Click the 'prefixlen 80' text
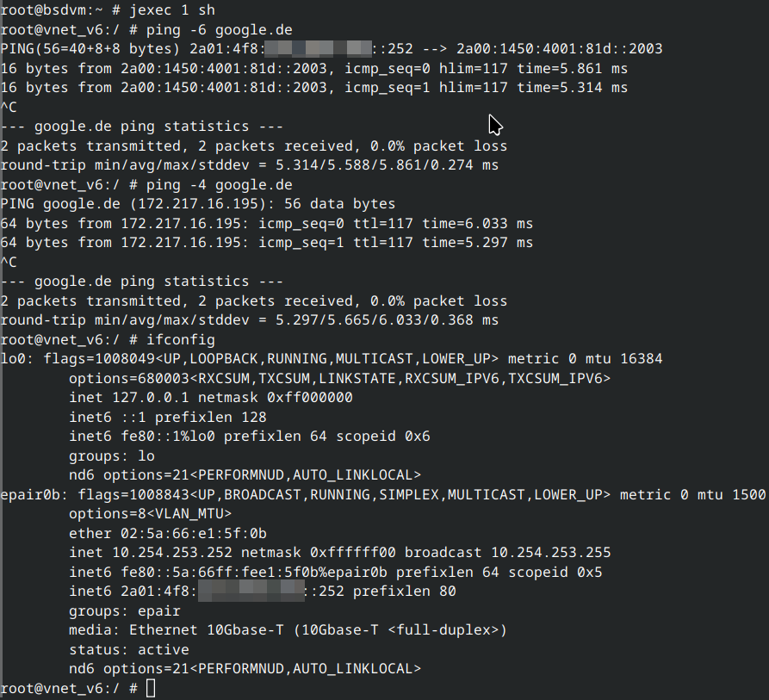The image size is (769, 700). point(405,592)
